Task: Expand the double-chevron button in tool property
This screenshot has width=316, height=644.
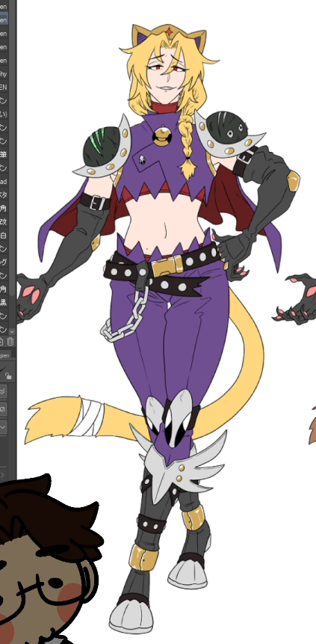Action: pos(3,391)
